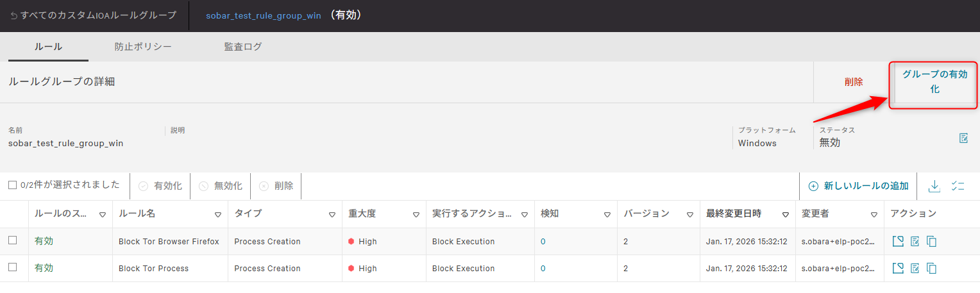Image resolution: width=980 pixels, height=293 pixels.
Task: Click the download/export rules icon
Action: [934, 186]
